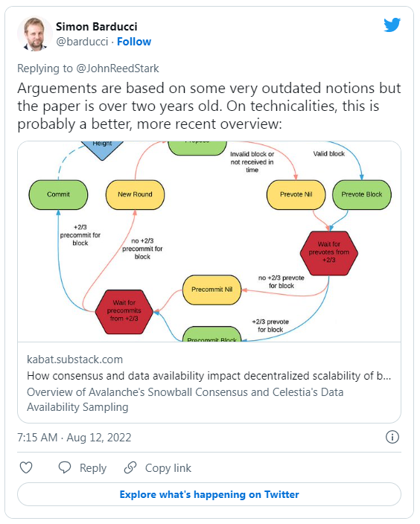The width and height of the screenshot is (420, 524).
Task: Open the @JohnReedStark mention link
Action: [118, 68]
